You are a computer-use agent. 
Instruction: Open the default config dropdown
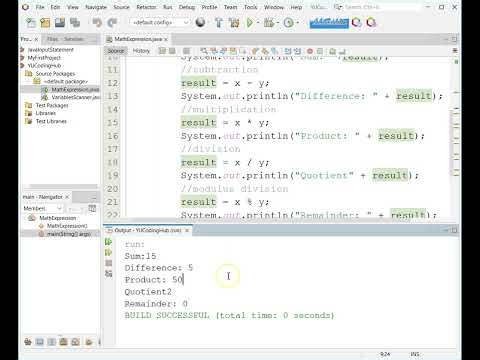pyautogui.click(x=159, y=22)
